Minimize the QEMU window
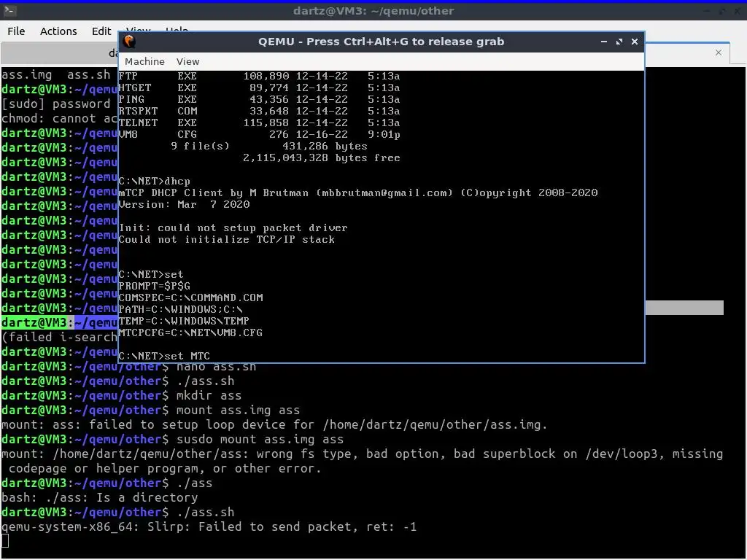747x560 pixels. coord(603,42)
